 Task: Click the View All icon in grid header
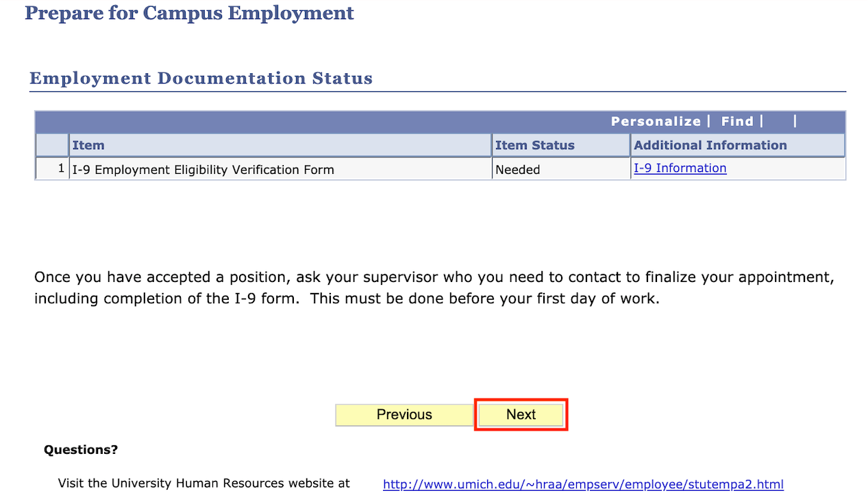tap(812, 121)
